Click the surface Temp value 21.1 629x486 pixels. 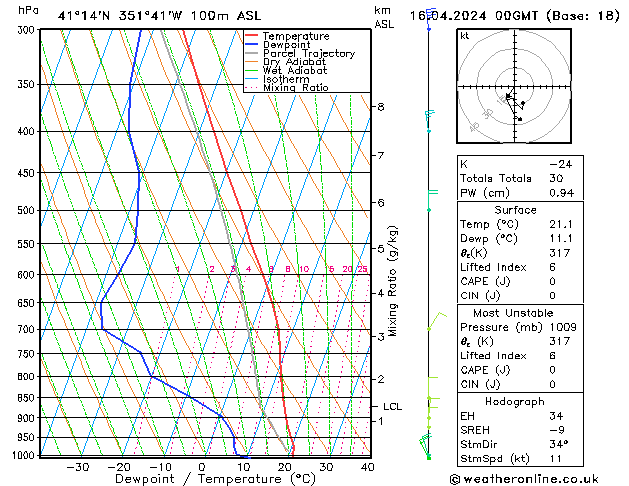pyautogui.click(x=561, y=224)
